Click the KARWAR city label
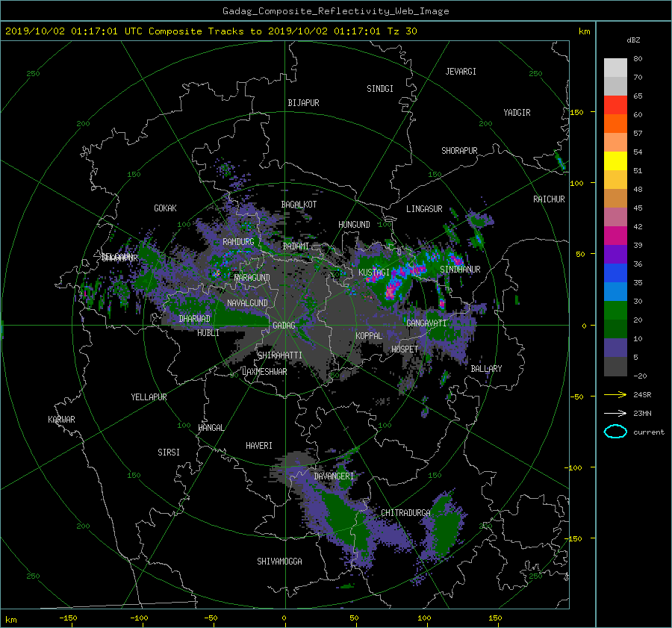Image resolution: width=672 pixels, height=628 pixels. pos(61,419)
